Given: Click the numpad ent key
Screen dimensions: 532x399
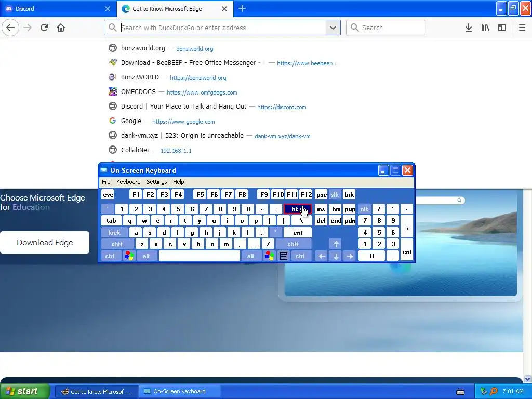Looking at the screenshot, I should [407, 250].
